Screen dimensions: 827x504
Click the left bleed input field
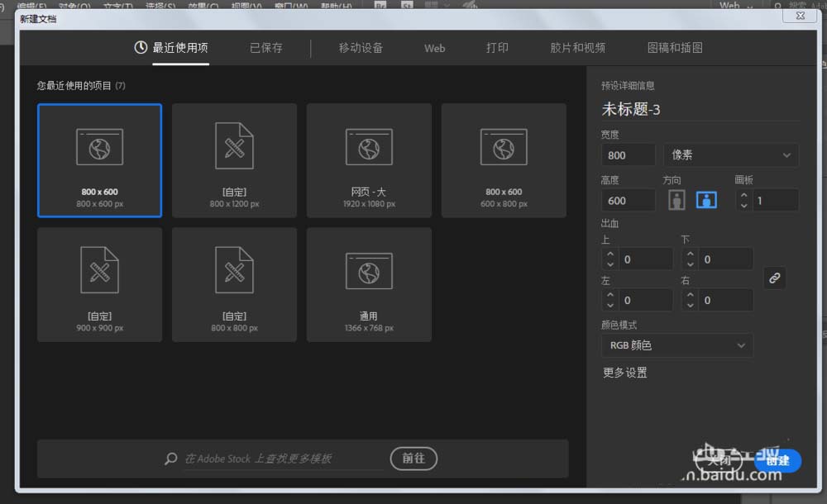pos(646,301)
